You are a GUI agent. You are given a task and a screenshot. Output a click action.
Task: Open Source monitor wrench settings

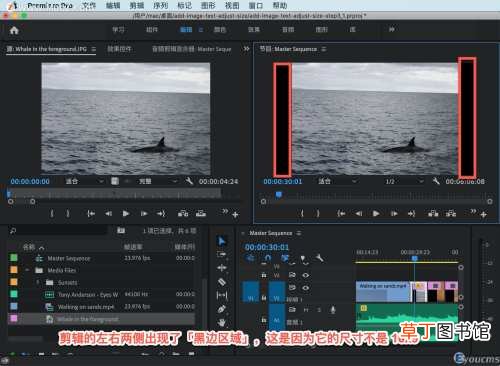(x=189, y=181)
